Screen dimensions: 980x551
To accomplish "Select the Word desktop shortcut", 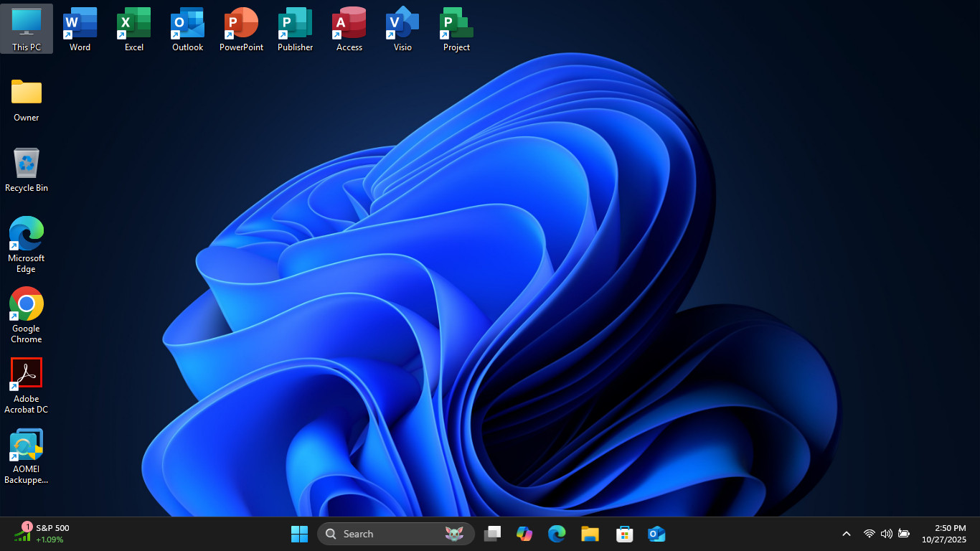I will (80, 29).
